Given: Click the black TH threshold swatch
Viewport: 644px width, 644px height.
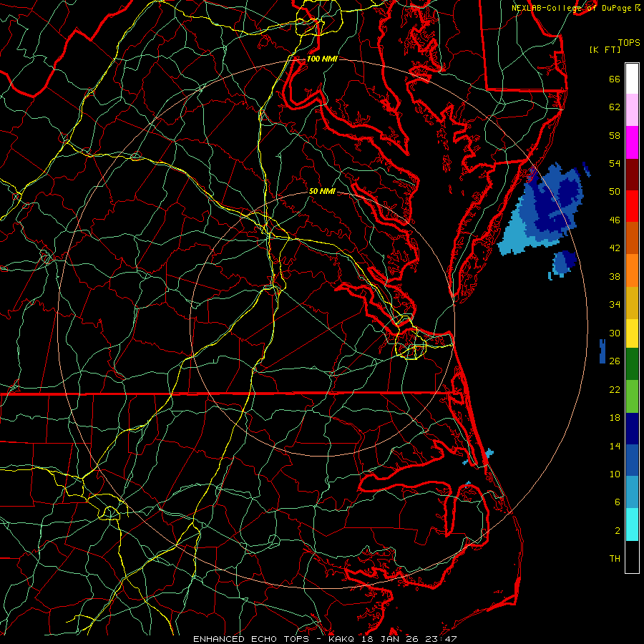Looking at the screenshot, I should [x=632, y=557].
